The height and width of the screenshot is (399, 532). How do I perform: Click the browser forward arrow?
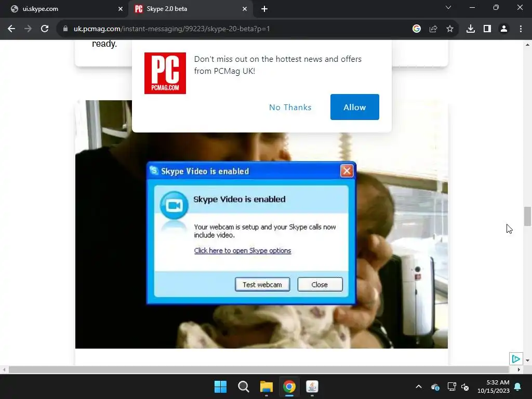coord(28,29)
